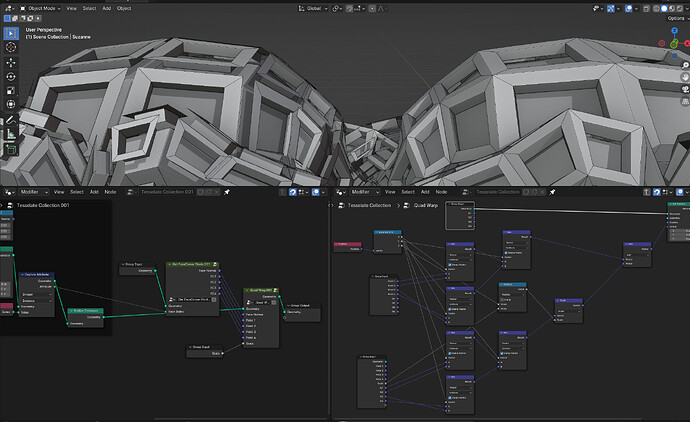Open the Add menu in right node editor

(425, 192)
